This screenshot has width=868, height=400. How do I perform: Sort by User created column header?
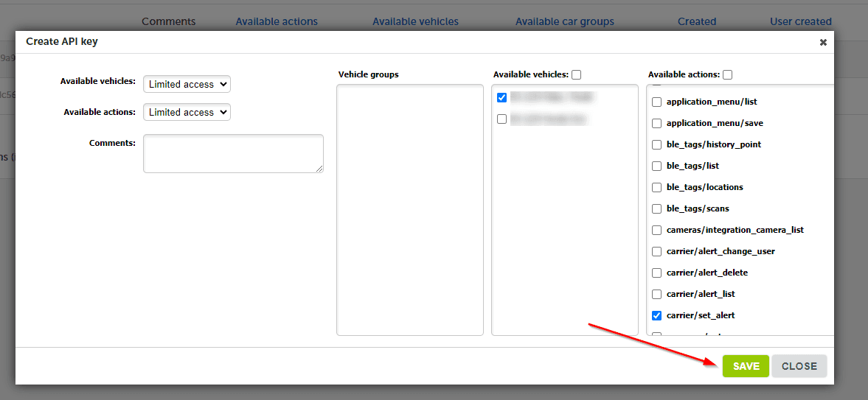[800, 21]
